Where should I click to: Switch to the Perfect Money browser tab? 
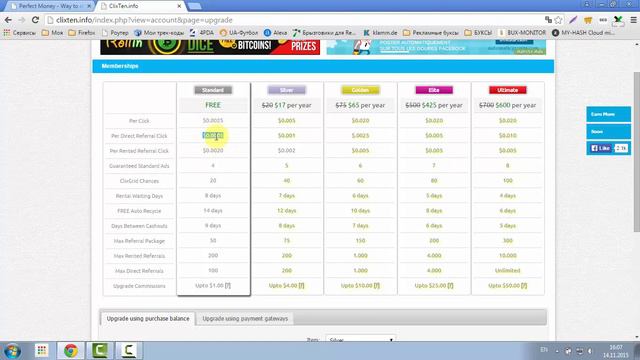pos(49,6)
